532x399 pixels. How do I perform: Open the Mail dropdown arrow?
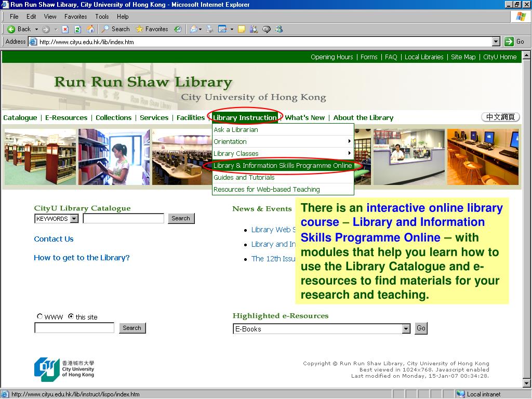(200, 29)
